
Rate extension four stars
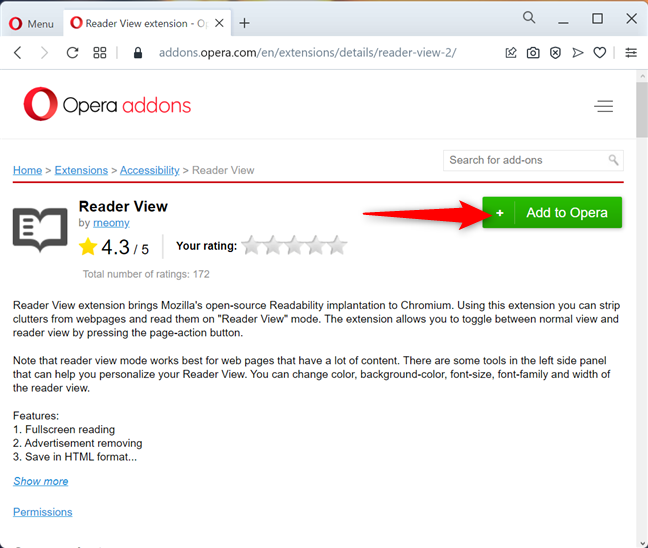(315, 245)
